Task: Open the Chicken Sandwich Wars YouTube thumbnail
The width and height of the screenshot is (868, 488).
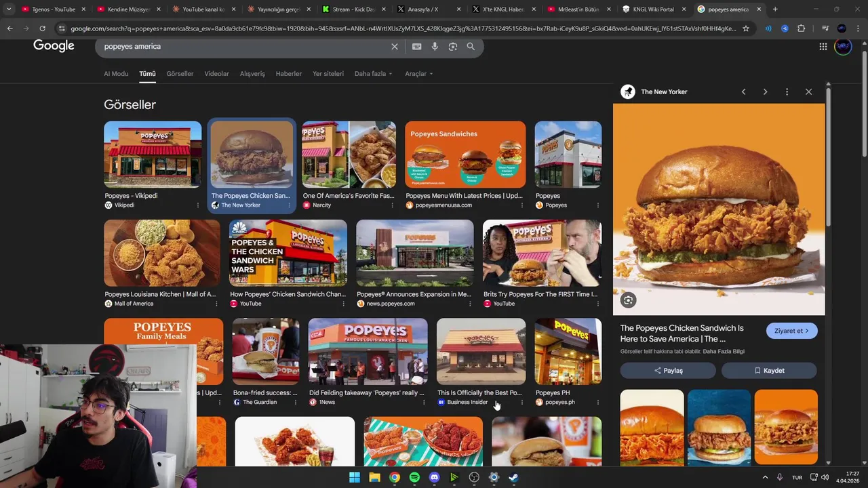Action: [288, 253]
